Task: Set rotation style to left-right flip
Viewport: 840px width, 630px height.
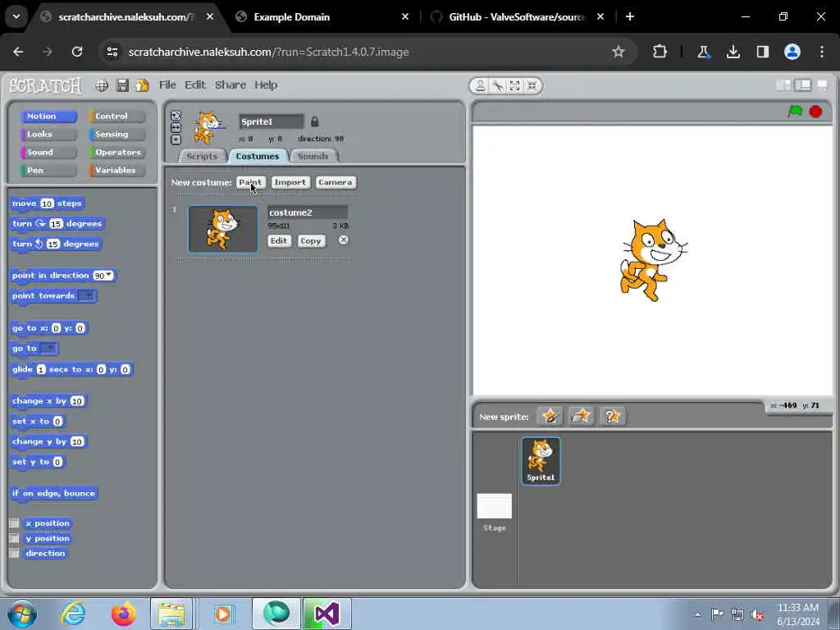Action: 176,127
